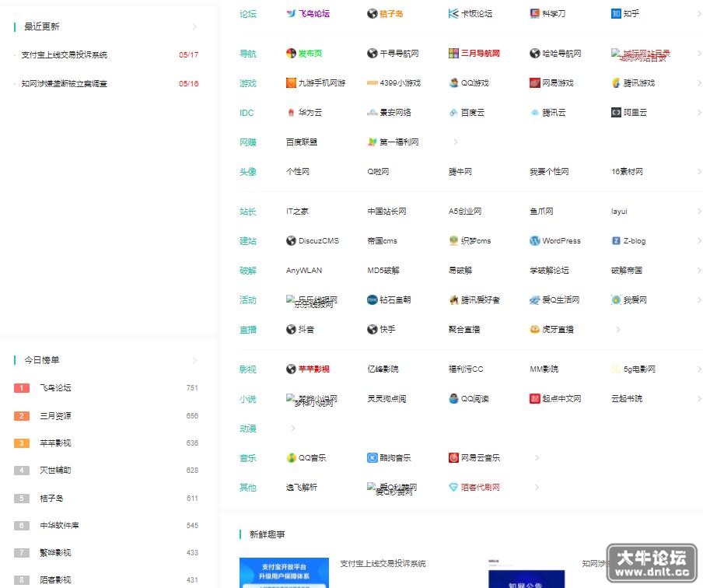Expand more links in 直播 row

[x=617, y=330]
